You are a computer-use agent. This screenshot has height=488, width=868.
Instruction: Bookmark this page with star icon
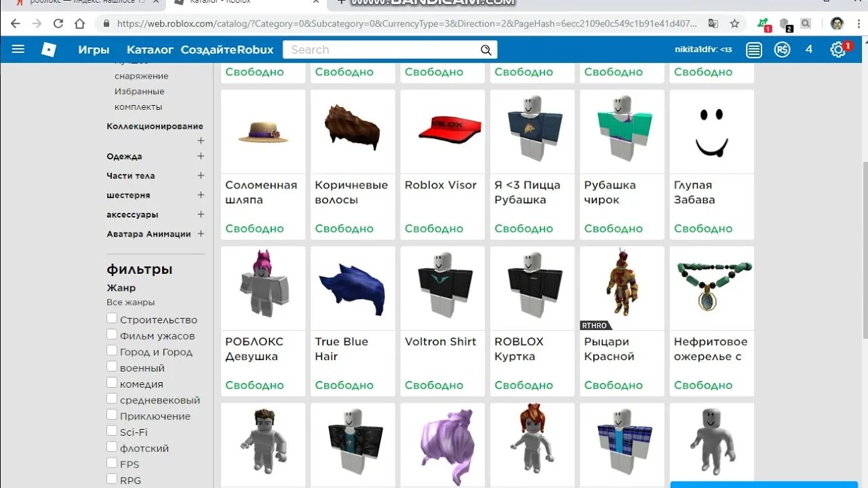tap(734, 24)
